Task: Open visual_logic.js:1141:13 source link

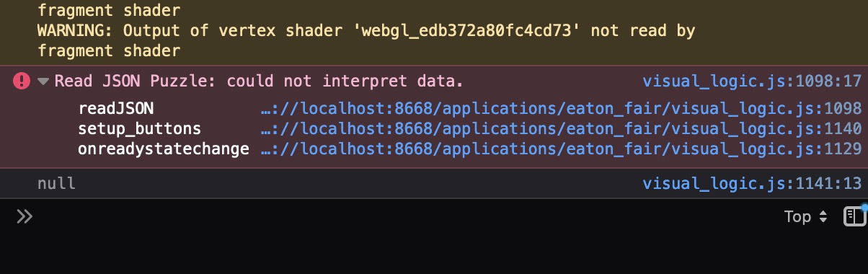Action: [x=752, y=184]
